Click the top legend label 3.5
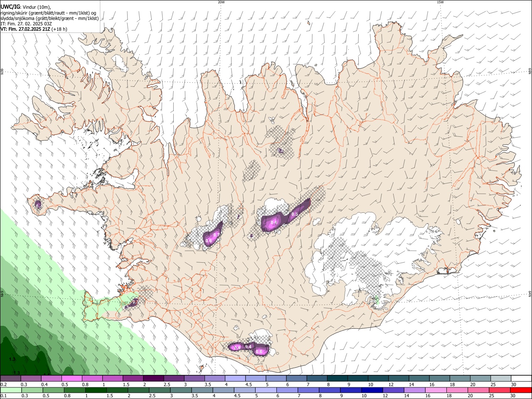Image resolution: width=532 pixels, height=399 pixels. 207,384
